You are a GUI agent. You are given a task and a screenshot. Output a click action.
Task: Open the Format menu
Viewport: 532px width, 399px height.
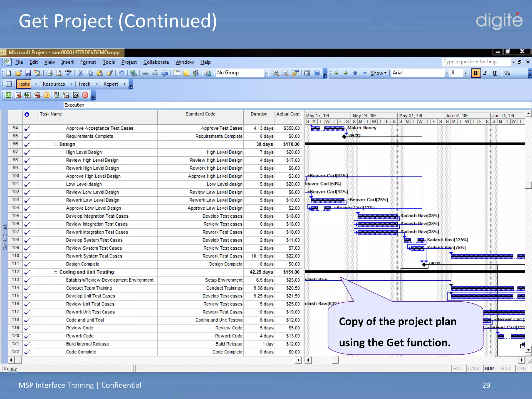pos(88,62)
